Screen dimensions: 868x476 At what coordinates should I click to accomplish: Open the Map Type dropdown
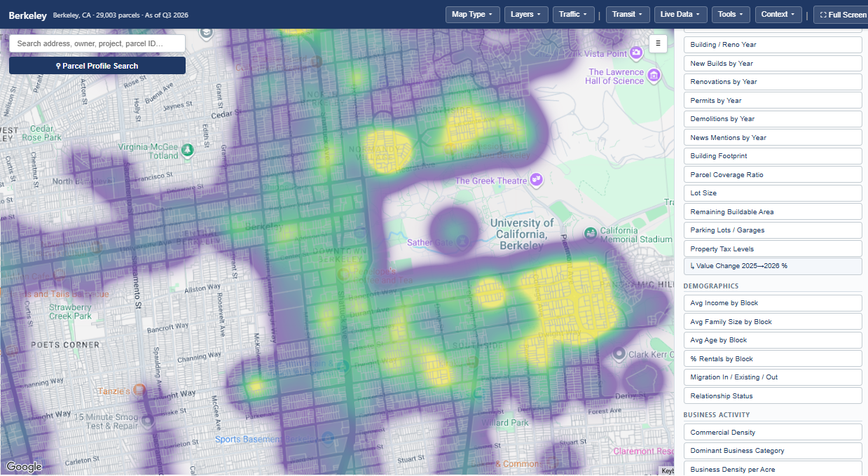[x=472, y=14]
